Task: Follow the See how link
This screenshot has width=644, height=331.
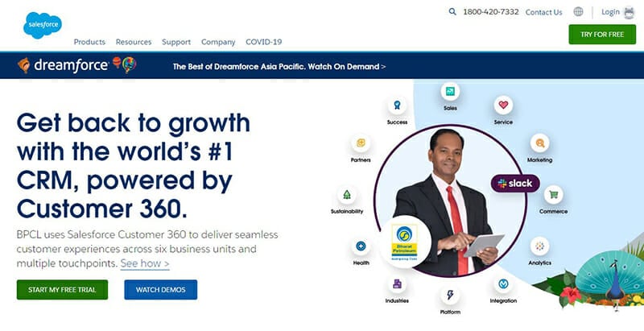Action: pyautogui.click(x=145, y=263)
